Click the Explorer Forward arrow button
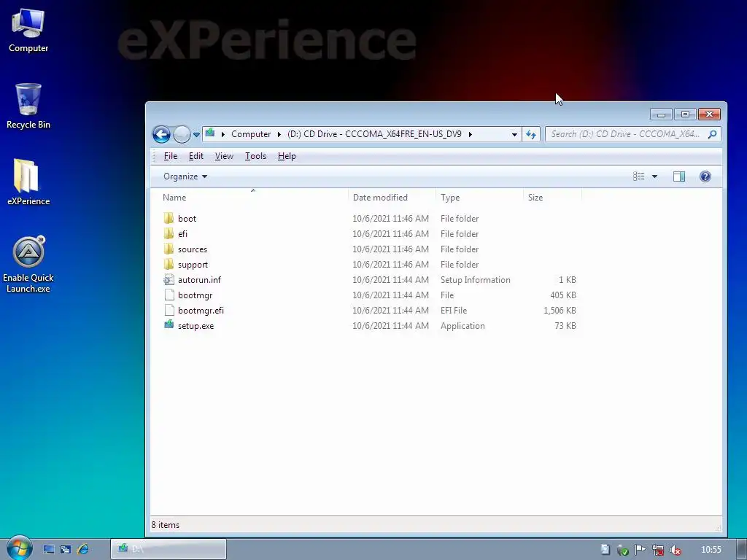The image size is (747, 560). [182, 134]
